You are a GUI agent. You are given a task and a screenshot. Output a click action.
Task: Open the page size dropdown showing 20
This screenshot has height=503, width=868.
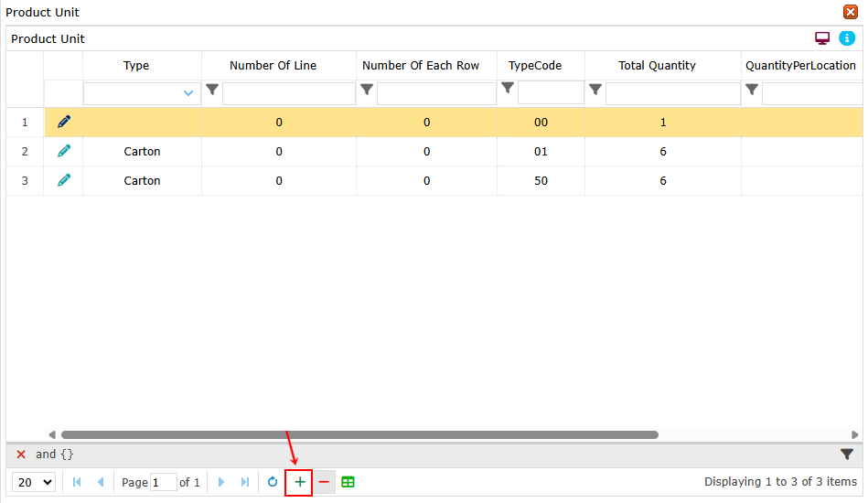click(x=35, y=482)
